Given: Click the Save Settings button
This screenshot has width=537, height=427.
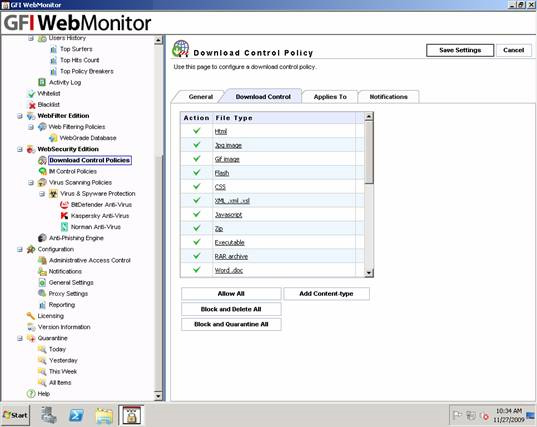Looking at the screenshot, I should tap(460, 50).
